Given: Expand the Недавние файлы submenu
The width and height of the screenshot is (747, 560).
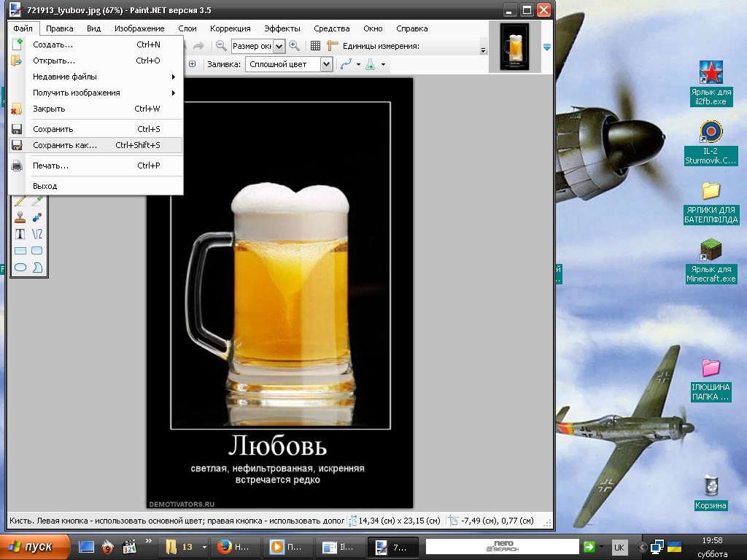Looking at the screenshot, I should click(x=95, y=77).
